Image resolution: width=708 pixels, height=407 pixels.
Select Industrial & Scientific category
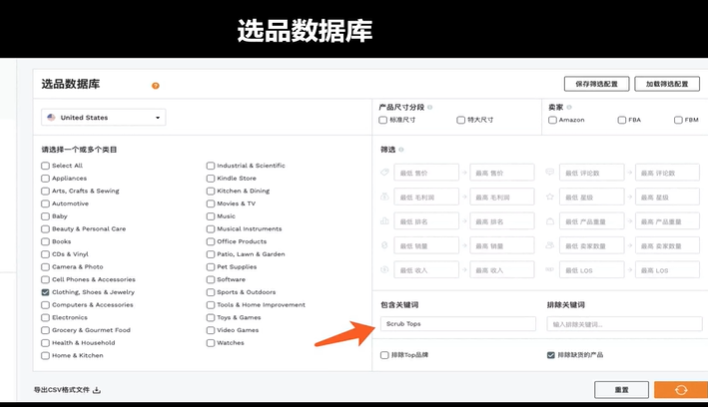coord(210,166)
